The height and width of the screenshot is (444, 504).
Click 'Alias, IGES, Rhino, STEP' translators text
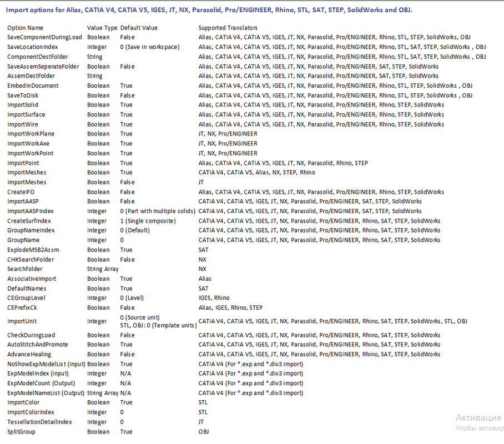pyautogui.click(x=230, y=307)
